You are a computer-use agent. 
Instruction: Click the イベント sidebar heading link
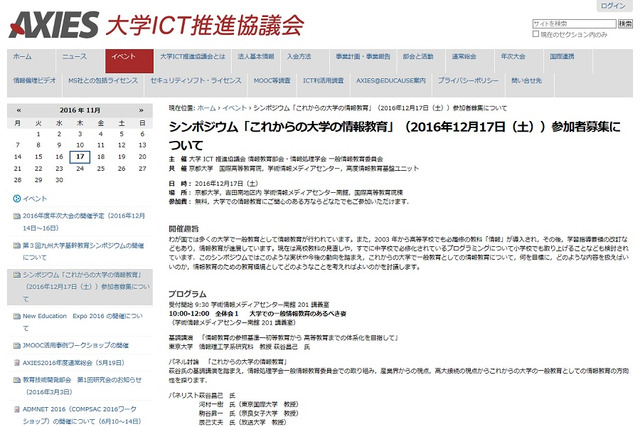tap(35, 199)
